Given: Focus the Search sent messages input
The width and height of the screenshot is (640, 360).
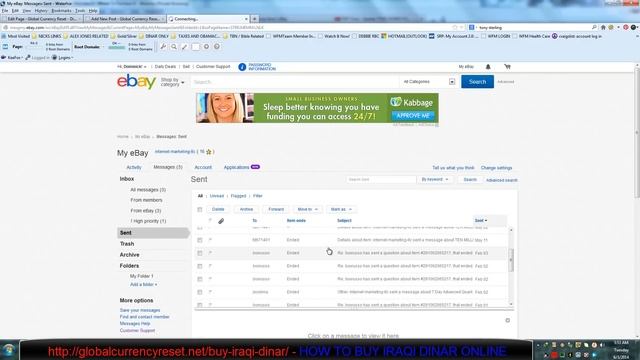Looking at the screenshot, I should tap(381, 180).
